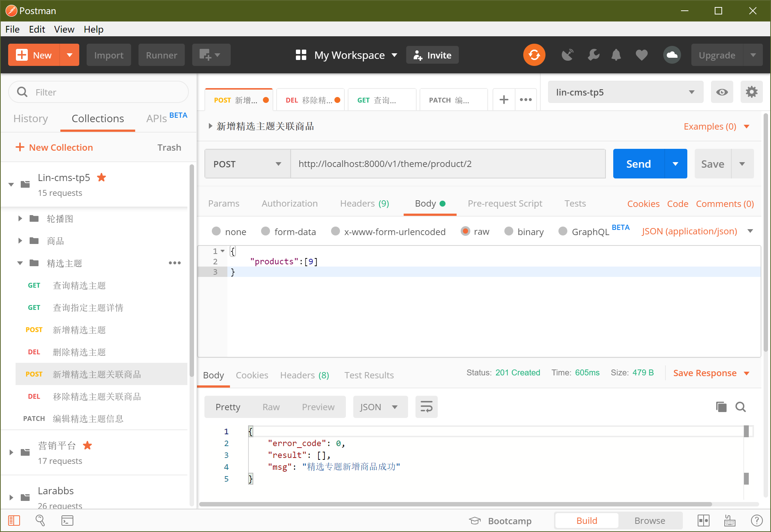This screenshot has height=532, width=771.
Task: Click the heart icon in header
Action: point(642,55)
